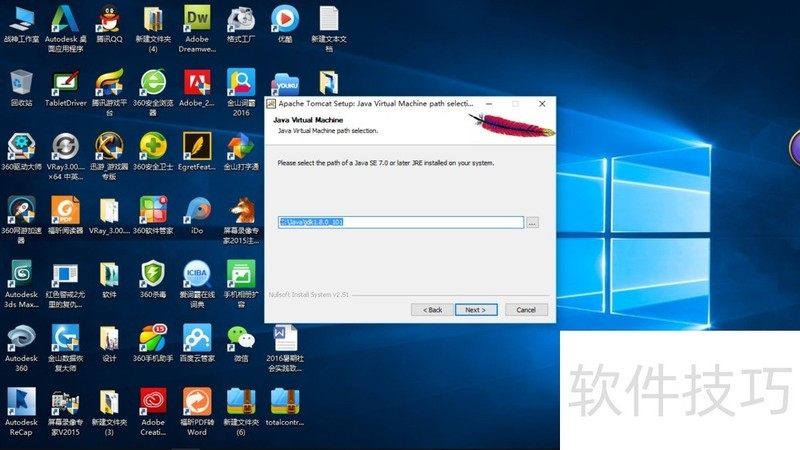800x450 pixels.
Task: Select the 360 Secure Browser (360安全浏览器) icon
Action: click(153, 83)
